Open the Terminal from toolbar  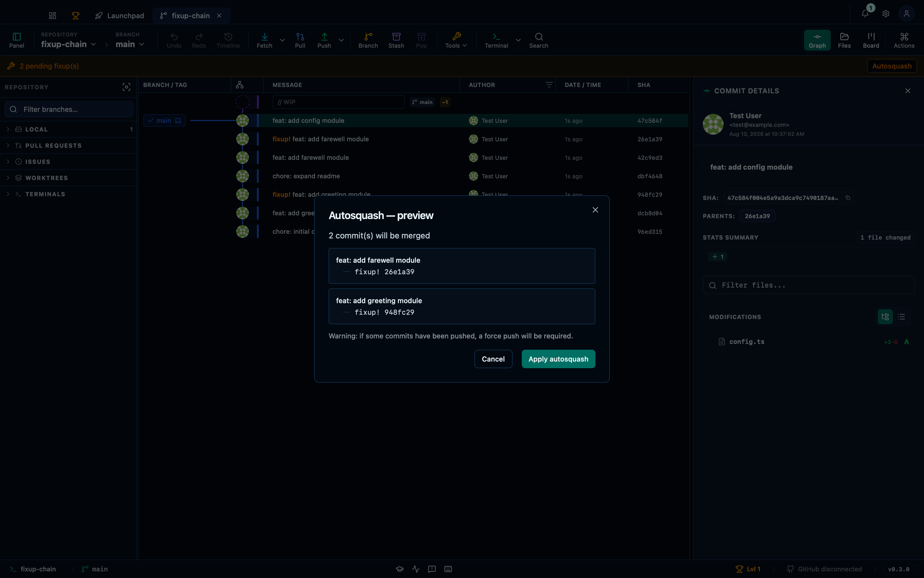point(496,40)
